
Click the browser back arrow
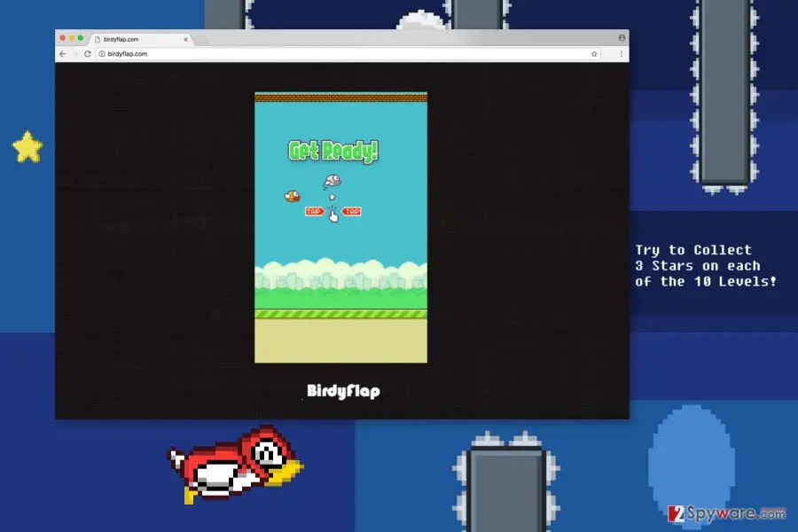coord(63,54)
